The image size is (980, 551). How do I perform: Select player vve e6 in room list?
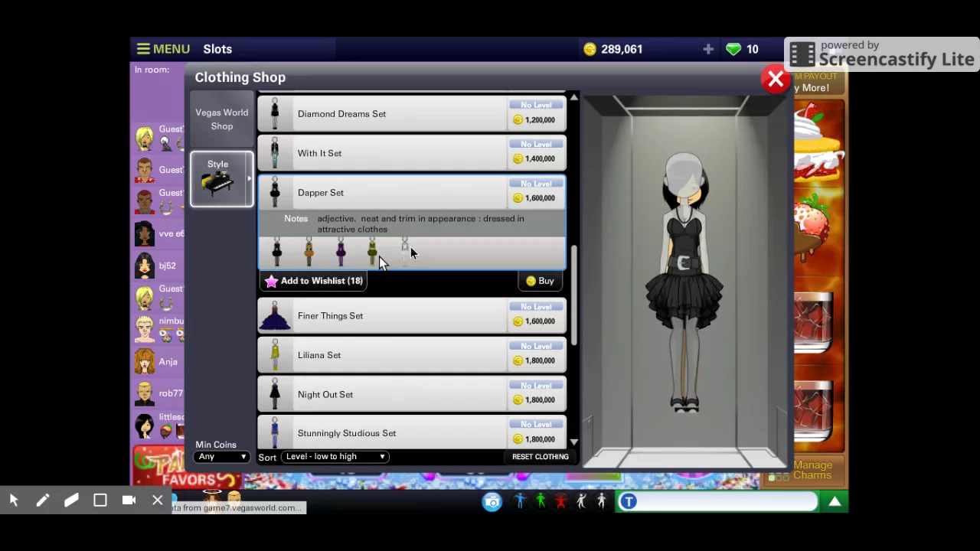(x=157, y=234)
